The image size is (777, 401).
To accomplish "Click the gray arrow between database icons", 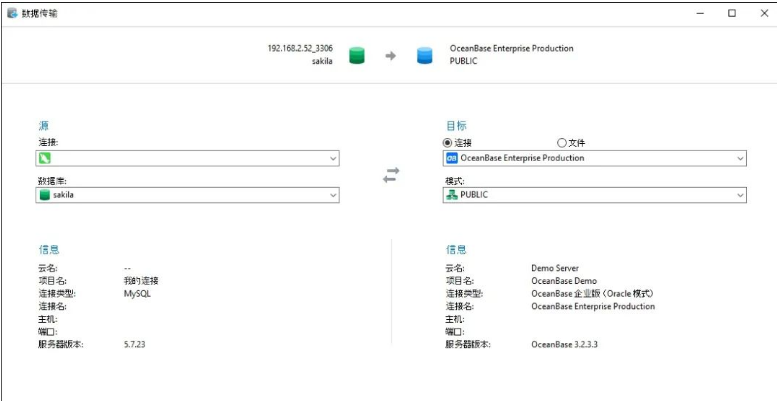I will point(390,56).
